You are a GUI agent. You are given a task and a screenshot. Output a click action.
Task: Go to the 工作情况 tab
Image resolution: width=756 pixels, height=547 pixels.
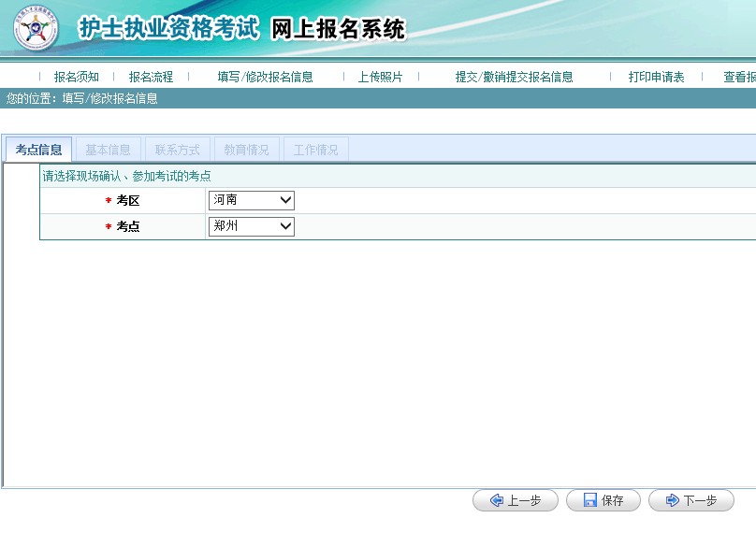click(x=315, y=150)
